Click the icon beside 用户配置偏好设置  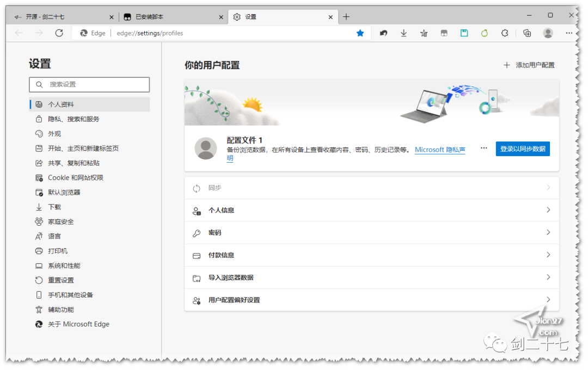pyautogui.click(x=197, y=300)
